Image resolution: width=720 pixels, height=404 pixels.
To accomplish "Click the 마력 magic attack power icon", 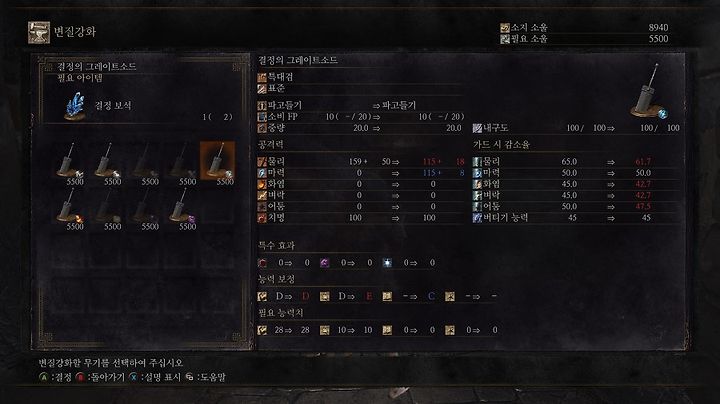I will point(262,173).
